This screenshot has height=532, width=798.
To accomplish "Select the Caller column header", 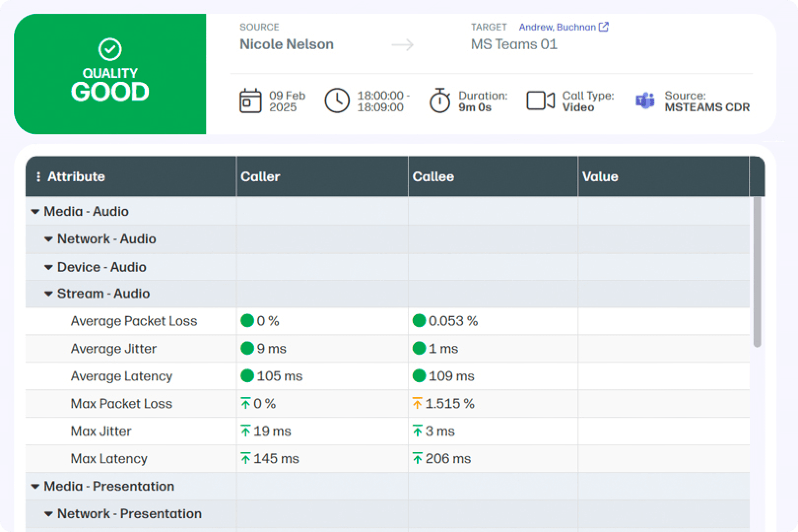I will tap(261, 176).
